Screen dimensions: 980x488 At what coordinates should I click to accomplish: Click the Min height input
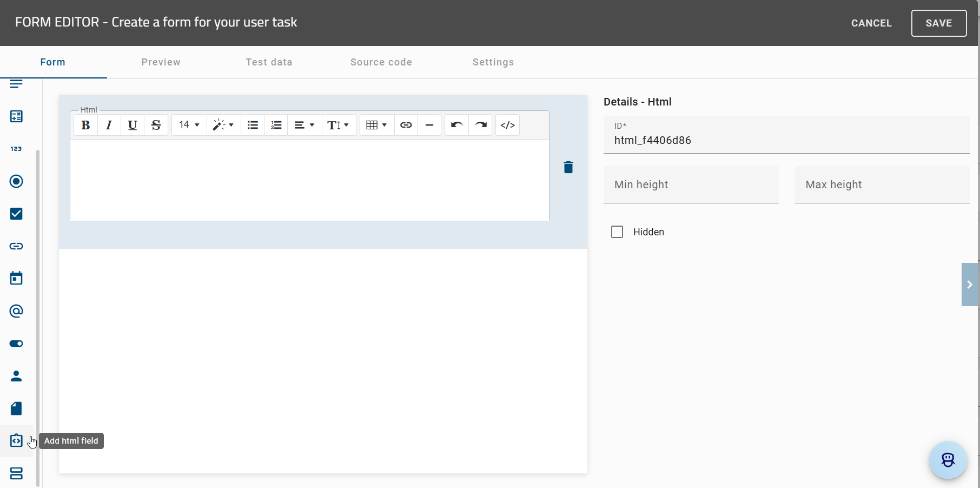click(691, 184)
